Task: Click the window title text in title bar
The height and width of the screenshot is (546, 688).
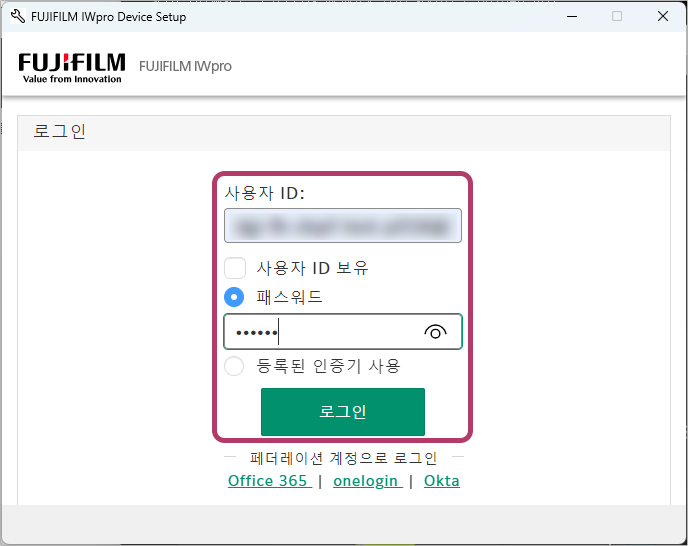Action: 108,17
